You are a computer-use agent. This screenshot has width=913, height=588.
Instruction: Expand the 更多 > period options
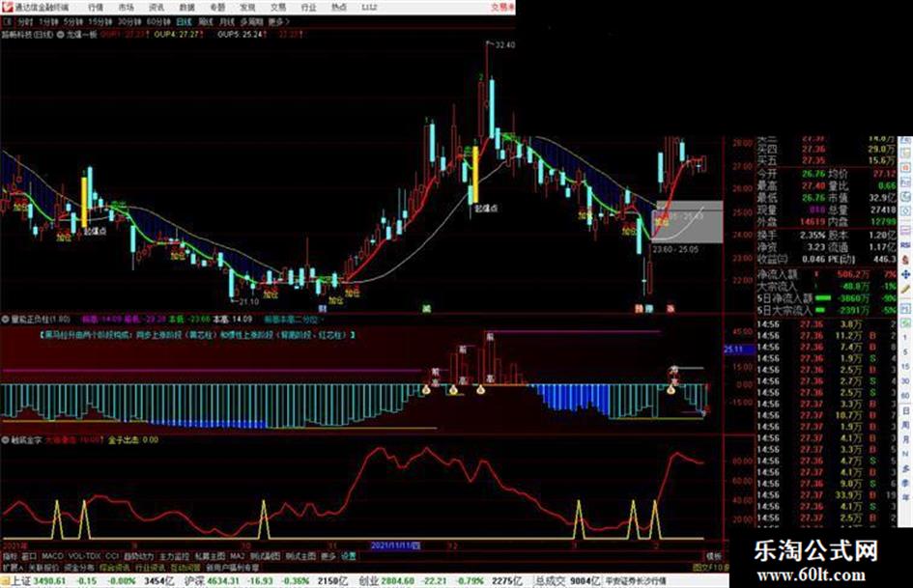(279, 22)
